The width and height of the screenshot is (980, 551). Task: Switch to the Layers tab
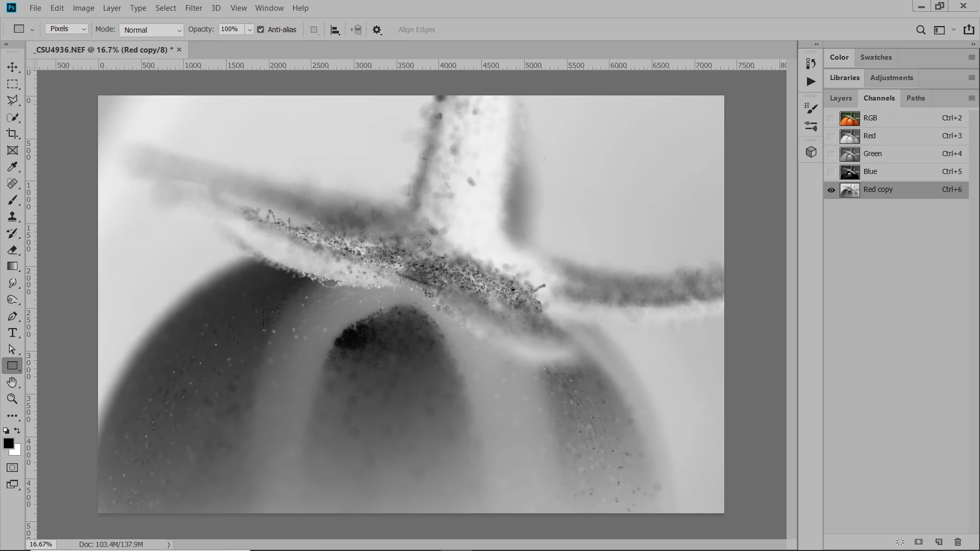pyautogui.click(x=840, y=98)
